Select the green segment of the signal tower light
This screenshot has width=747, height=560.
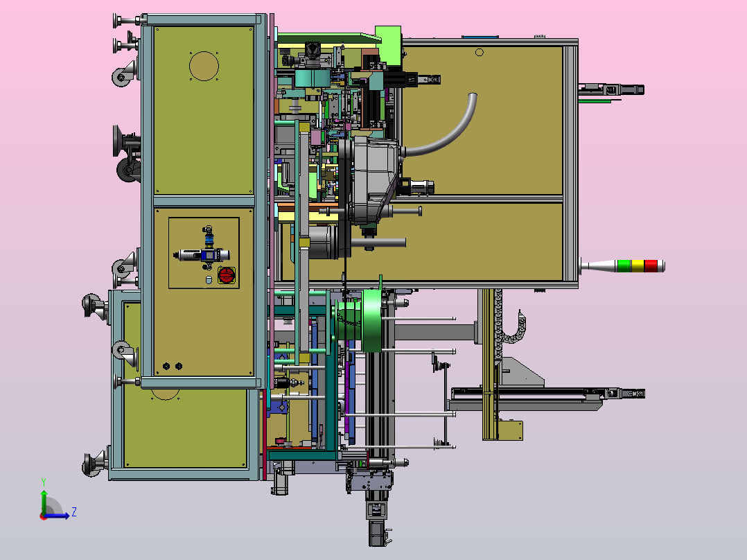coord(624,265)
